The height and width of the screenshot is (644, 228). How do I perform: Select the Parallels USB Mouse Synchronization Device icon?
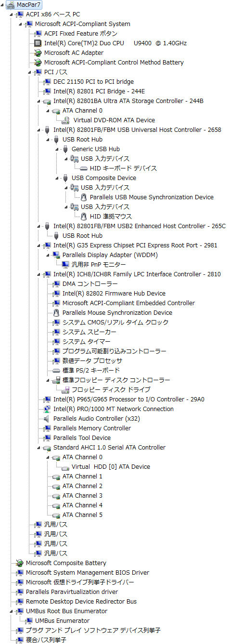(84, 197)
